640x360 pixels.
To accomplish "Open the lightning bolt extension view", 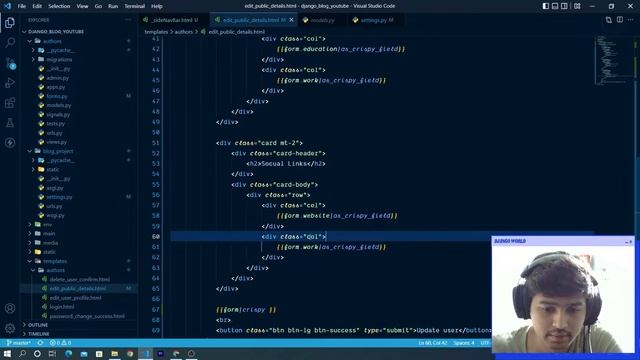I will tap(10, 143).
